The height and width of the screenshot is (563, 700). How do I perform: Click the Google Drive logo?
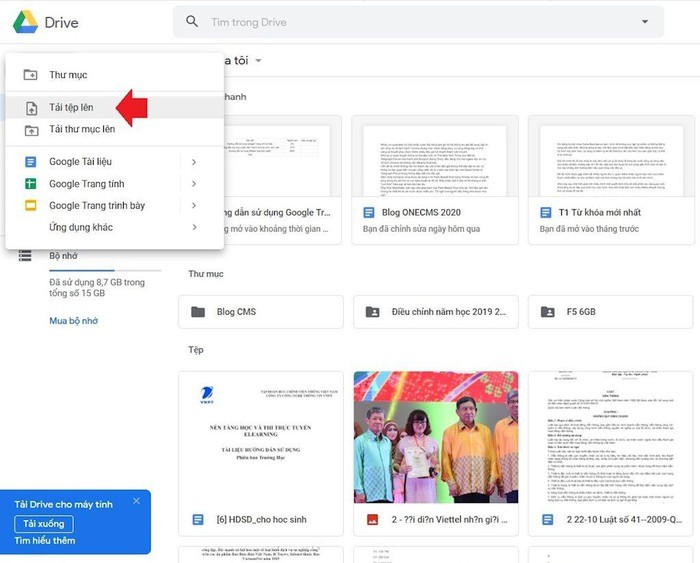pyautogui.click(x=24, y=22)
